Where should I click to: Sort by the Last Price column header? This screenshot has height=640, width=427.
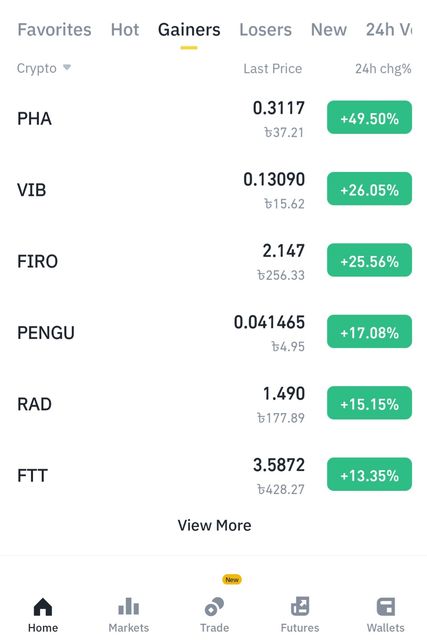(x=273, y=69)
